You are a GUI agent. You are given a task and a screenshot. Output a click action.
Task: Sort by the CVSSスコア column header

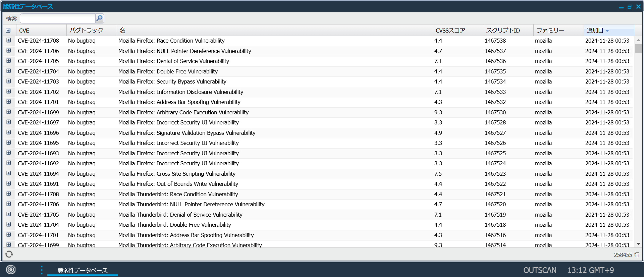point(458,31)
